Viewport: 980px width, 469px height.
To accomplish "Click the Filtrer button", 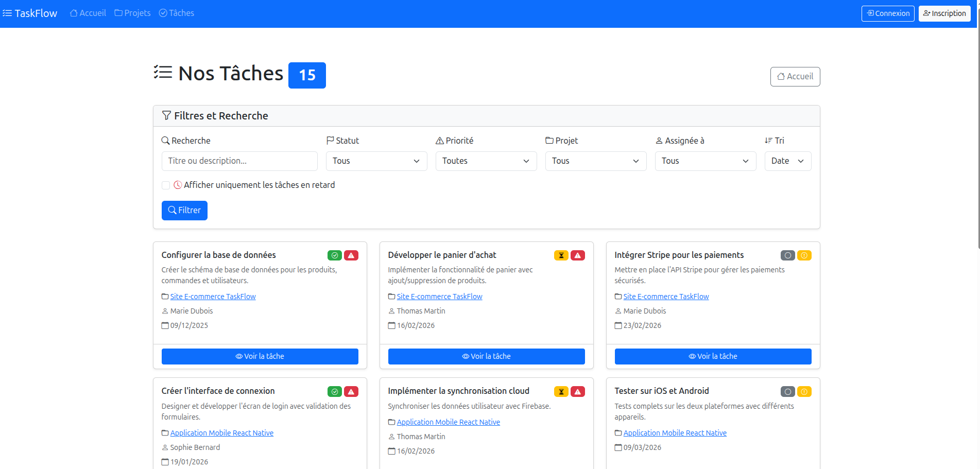I will (x=184, y=211).
